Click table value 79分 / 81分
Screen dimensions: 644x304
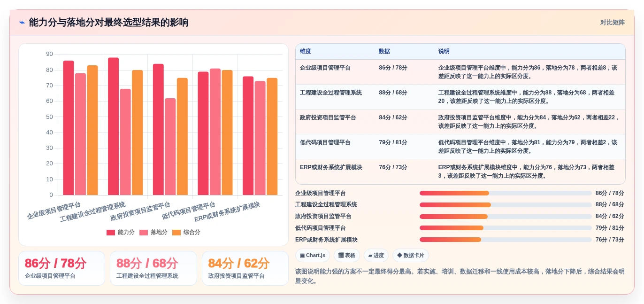click(393, 142)
